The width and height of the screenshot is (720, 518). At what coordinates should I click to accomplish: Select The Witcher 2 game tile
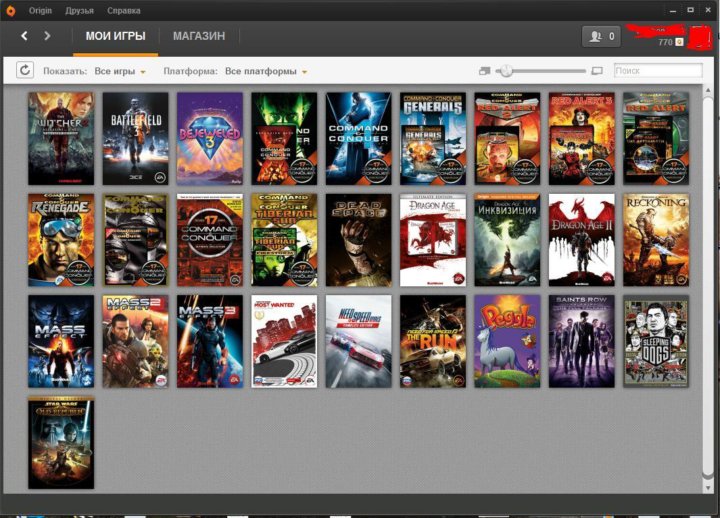[x=61, y=139]
